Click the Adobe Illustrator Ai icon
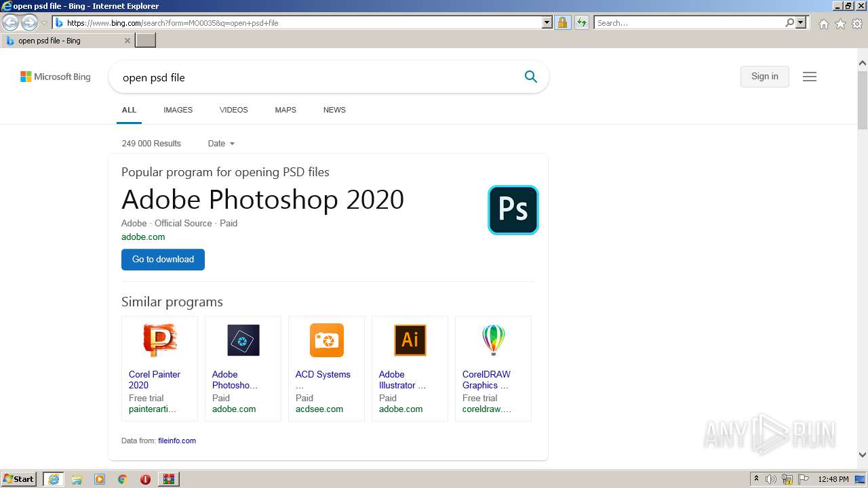 click(x=410, y=340)
